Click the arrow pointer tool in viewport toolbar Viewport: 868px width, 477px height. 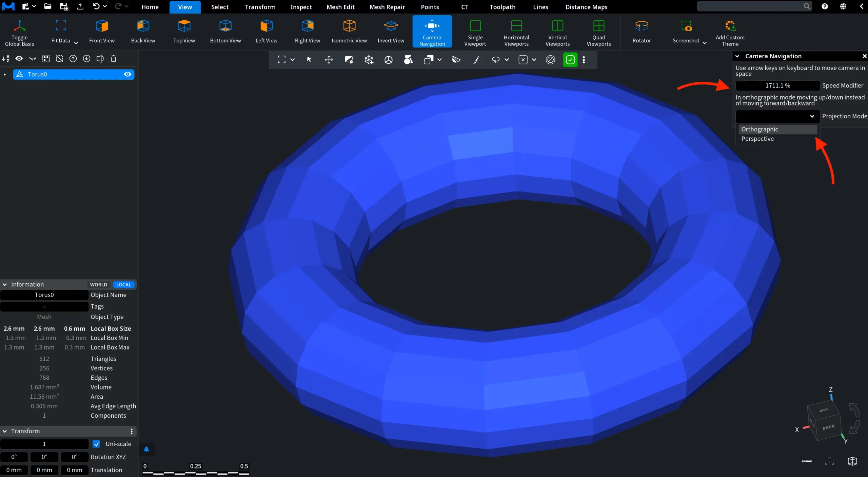click(x=309, y=60)
